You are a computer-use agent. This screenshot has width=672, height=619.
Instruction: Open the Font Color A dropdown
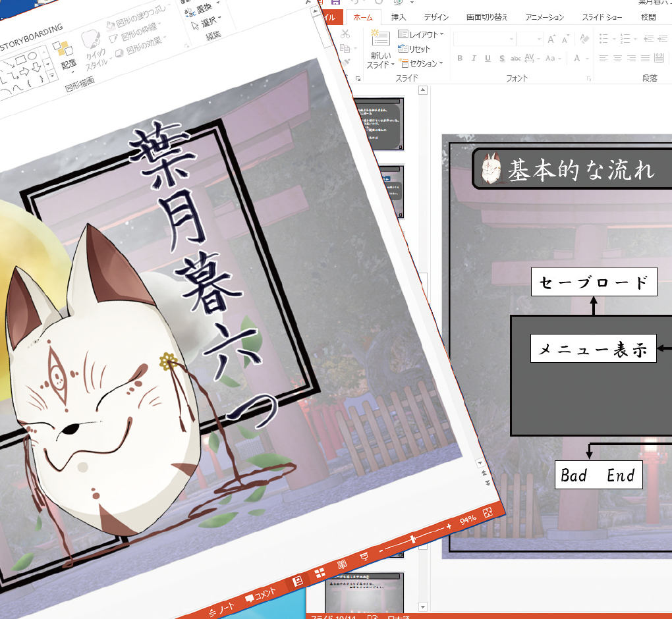click(x=581, y=58)
